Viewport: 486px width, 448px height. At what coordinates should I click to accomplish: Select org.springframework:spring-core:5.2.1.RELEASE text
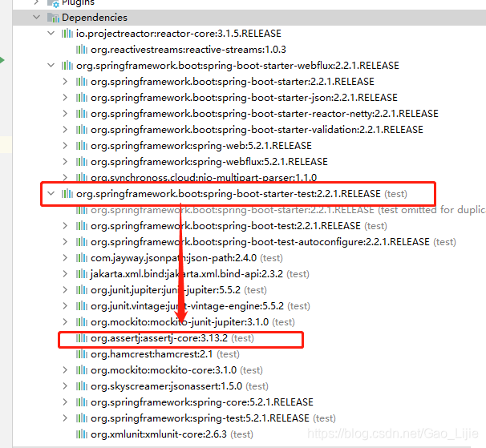click(202, 402)
